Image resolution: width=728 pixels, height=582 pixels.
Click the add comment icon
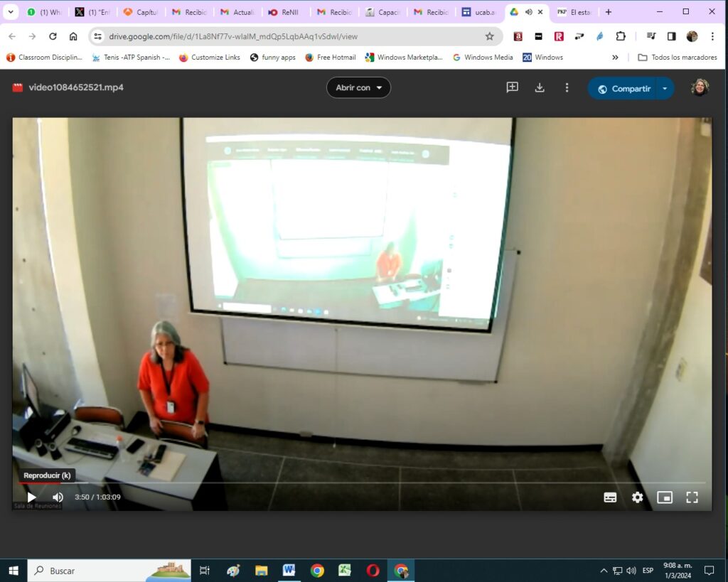pyautogui.click(x=512, y=87)
